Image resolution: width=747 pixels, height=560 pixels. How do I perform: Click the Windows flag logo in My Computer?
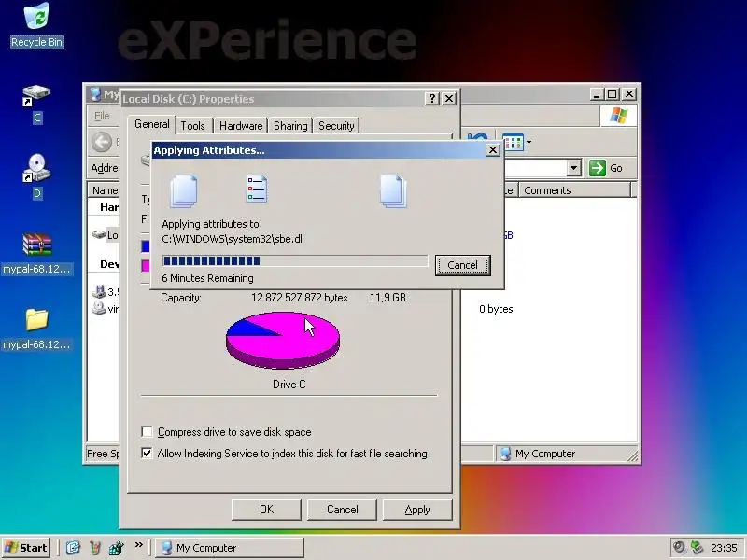[x=618, y=116]
